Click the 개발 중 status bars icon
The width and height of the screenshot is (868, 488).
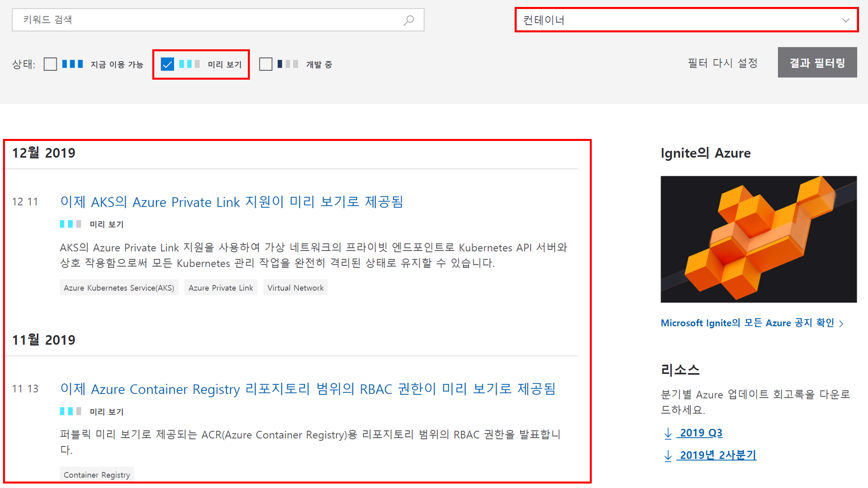pos(288,64)
